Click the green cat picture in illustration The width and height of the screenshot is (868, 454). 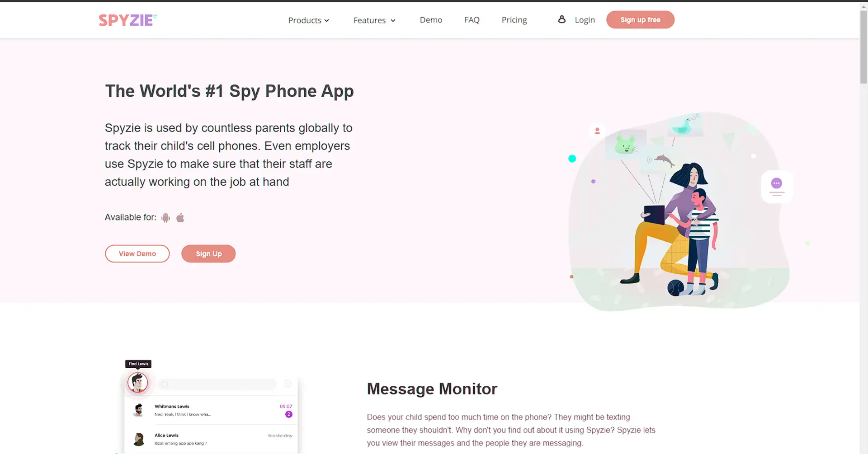pyautogui.click(x=626, y=145)
